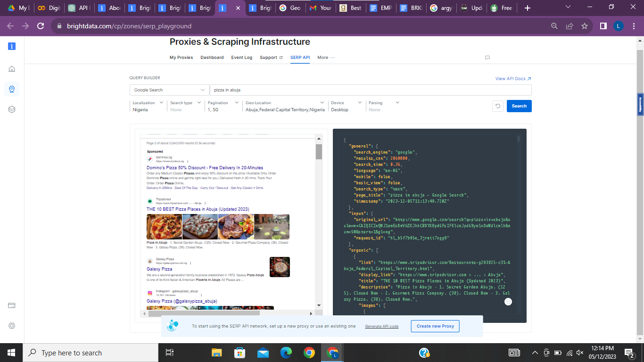Screen dimensions: 644x362
Task: Open Domino's Pizza 50% Discount result
Action: (205, 168)
